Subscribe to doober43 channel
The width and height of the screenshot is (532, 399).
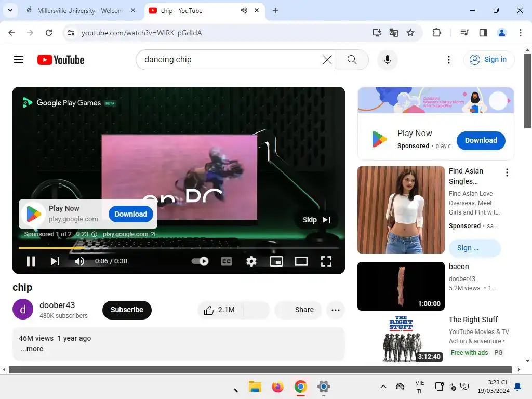[x=127, y=310]
